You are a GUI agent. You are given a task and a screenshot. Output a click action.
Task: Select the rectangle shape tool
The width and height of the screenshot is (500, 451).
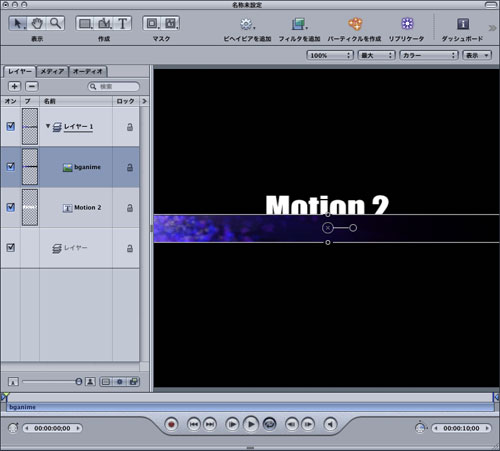pos(85,23)
